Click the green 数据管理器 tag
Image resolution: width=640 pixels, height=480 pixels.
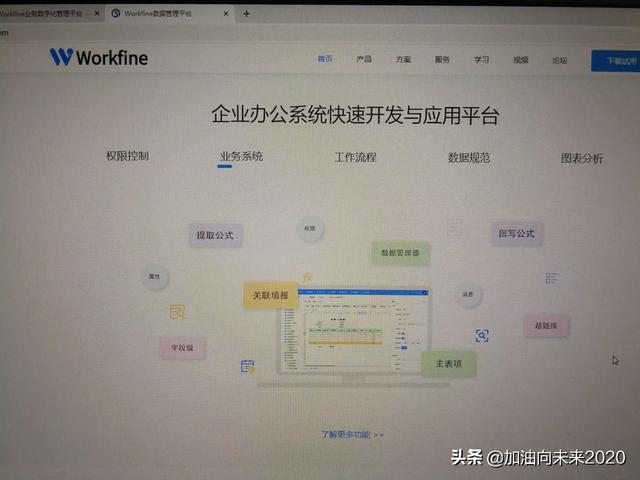(400, 253)
